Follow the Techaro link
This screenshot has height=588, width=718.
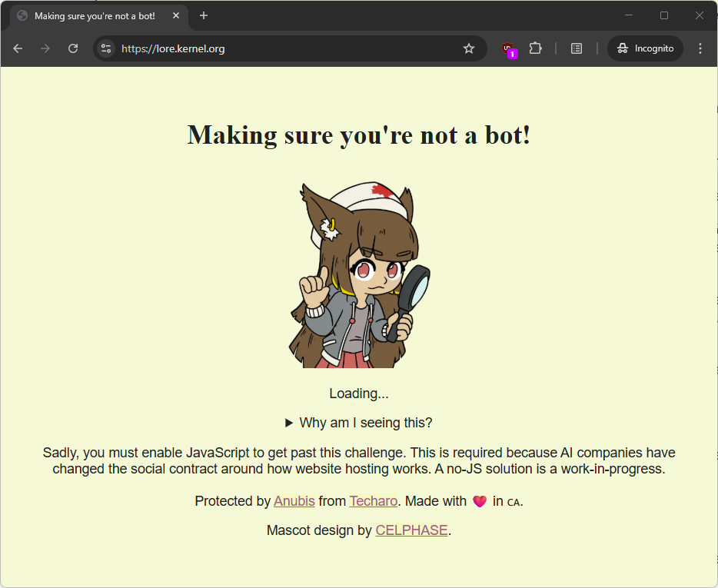(x=373, y=501)
